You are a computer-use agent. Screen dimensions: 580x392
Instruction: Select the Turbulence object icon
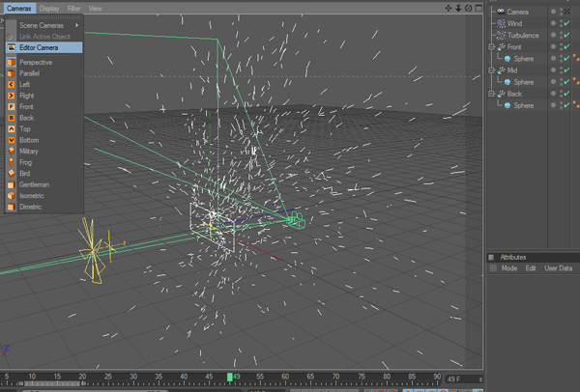[501, 35]
